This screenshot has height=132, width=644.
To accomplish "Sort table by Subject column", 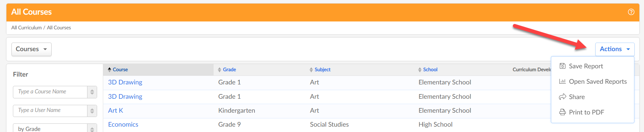I will 320,70.
